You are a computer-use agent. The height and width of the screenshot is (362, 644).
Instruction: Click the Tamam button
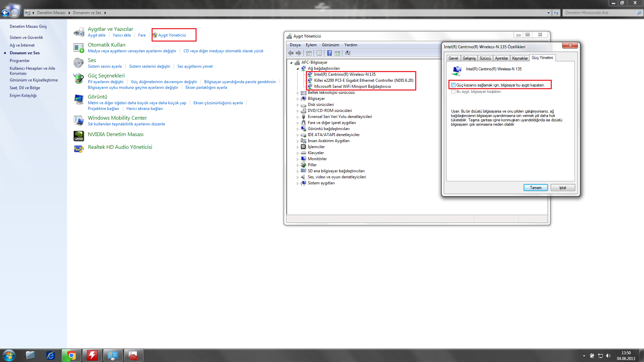pyautogui.click(x=536, y=188)
